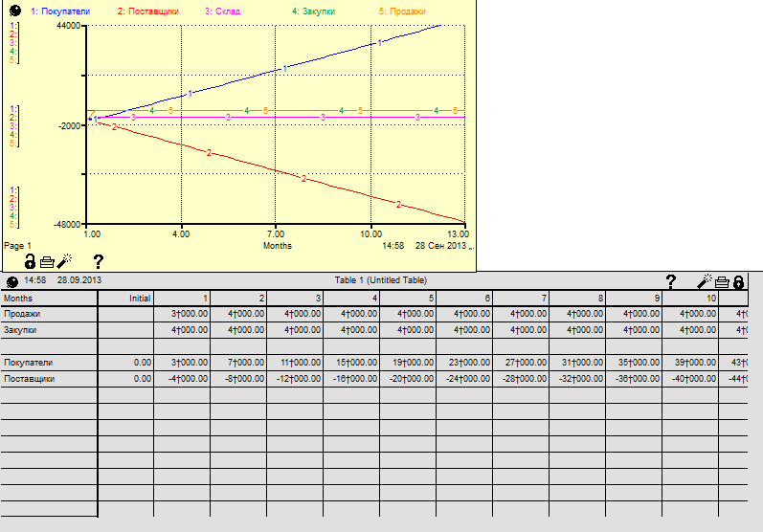Screen dimensions: 763x532
Task: Click the Months column header in table
Action: coord(18,299)
